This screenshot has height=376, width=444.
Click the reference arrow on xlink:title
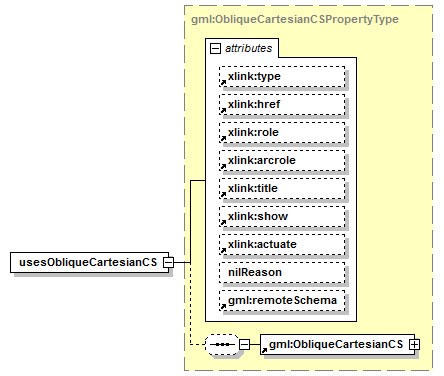(223, 194)
